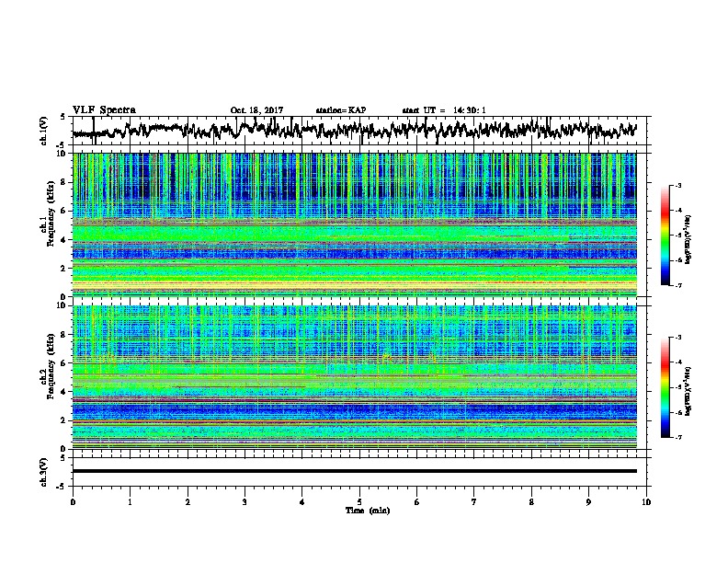Viewport: 728px width, 563px height.
Task: Click time-axis tick label "9"
Action: tap(588, 502)
